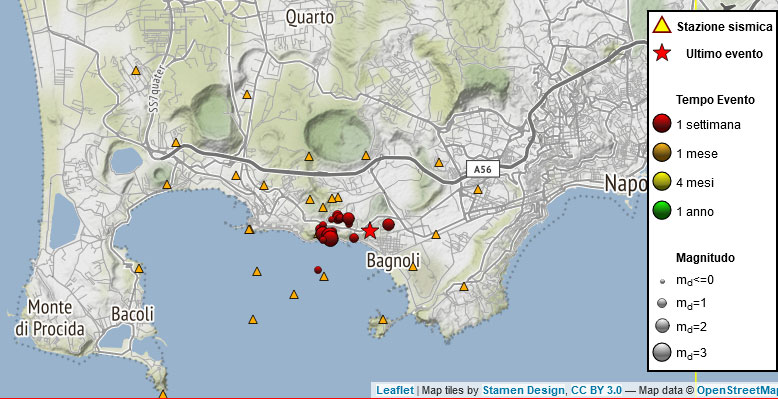
Task: Click the station triangle beside the A56 label
Action: (x=477, y=190)
